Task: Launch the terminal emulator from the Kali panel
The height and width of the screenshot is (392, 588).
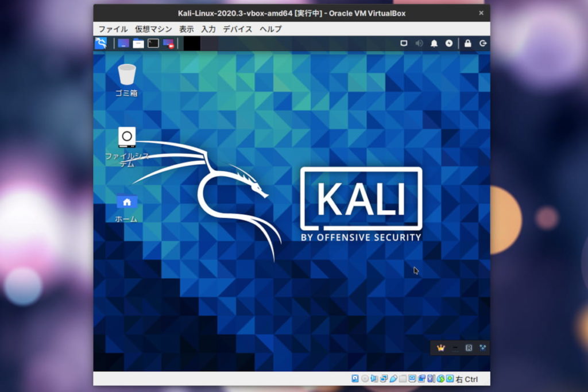Action: pos(152,43)
